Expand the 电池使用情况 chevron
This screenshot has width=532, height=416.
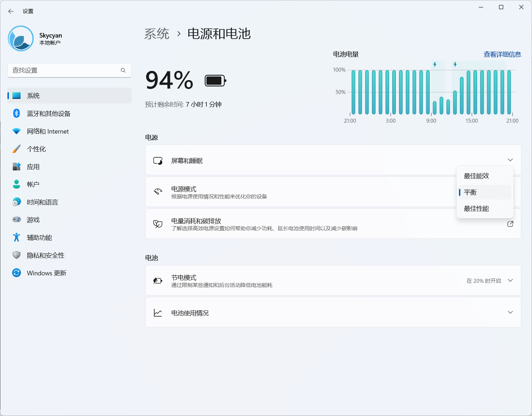510,313
